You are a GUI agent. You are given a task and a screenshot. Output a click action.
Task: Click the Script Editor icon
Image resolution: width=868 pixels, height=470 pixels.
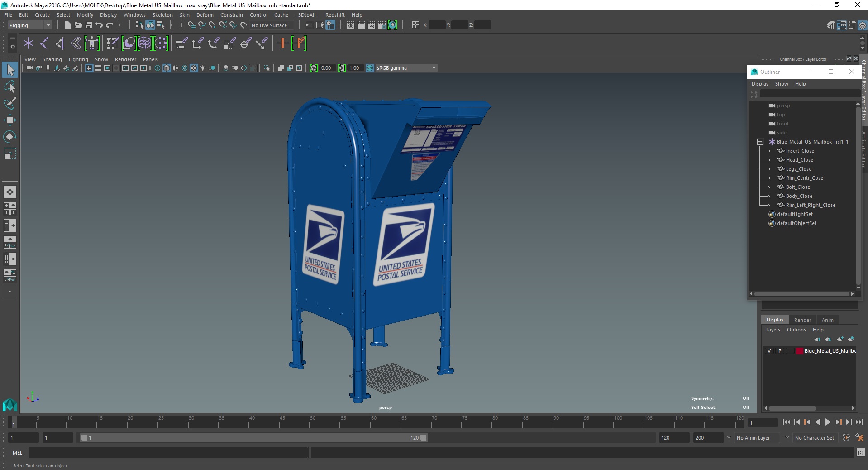860,452
